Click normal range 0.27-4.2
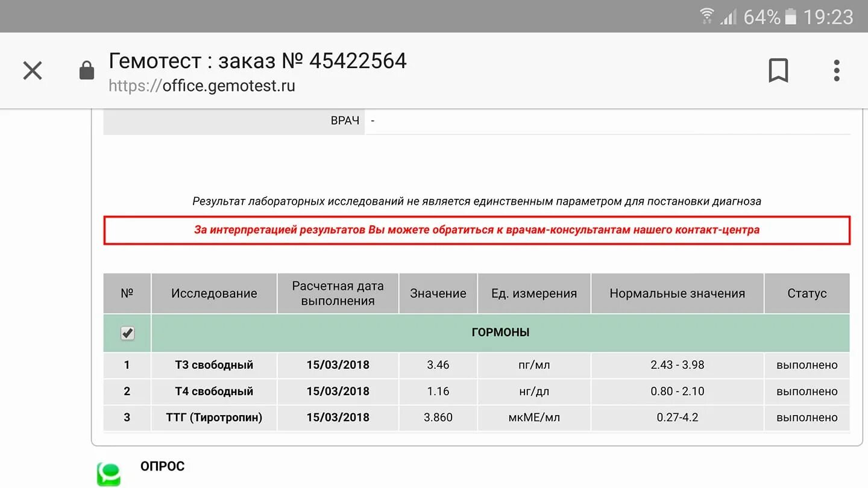 678,418
